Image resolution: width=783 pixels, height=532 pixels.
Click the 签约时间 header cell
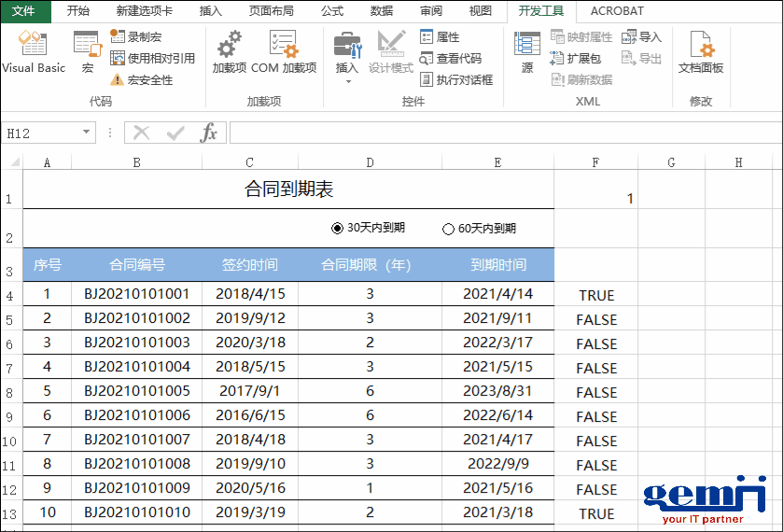(x=250, y=265)
